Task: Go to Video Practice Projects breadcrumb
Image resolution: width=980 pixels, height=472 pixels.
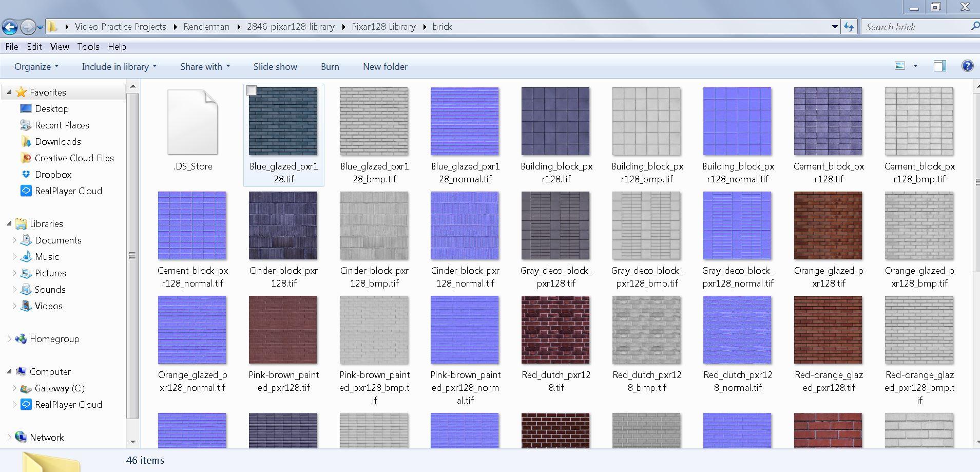Action: tap(121, 27)
